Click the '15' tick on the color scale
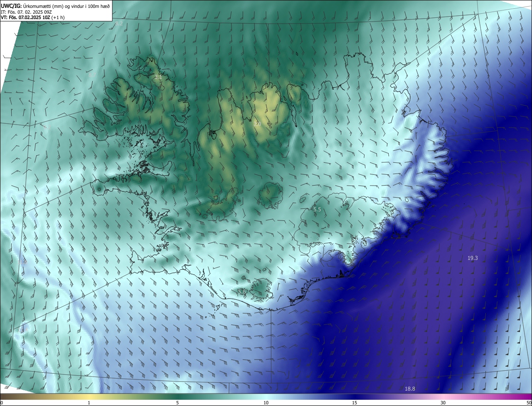The image size is (532, 406). (x=355, y=403)
